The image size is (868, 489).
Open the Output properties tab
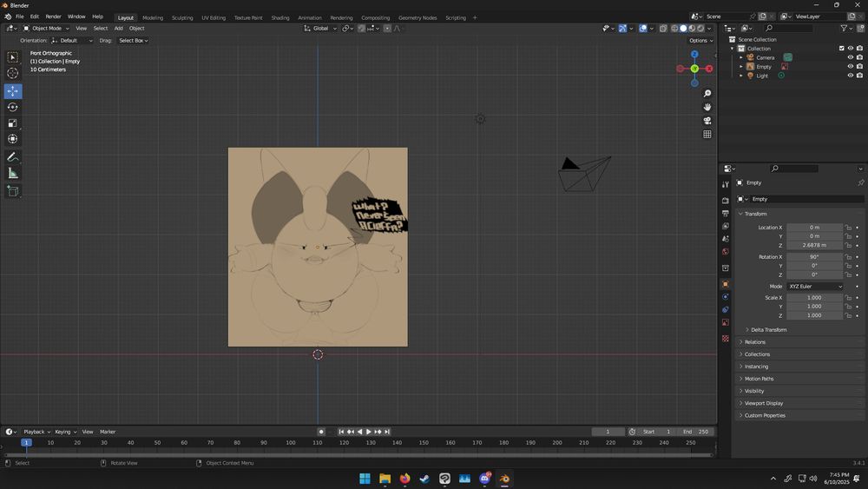(725, 213)
